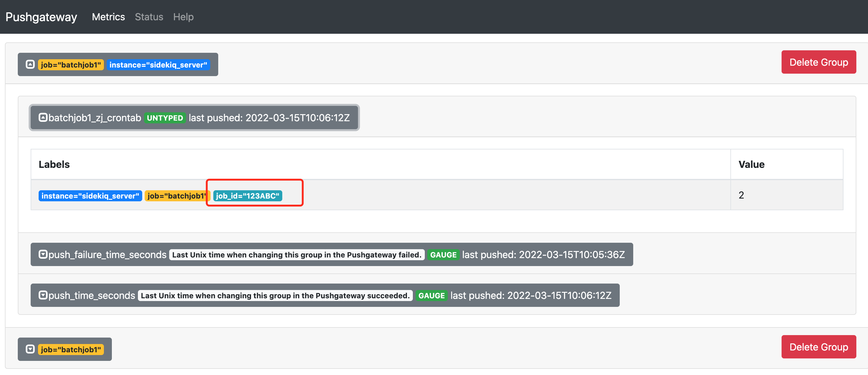Click the job="batchjob1" badge in first group header
Viewport: 868px width, 375px height.
click(x=71, y=65)
